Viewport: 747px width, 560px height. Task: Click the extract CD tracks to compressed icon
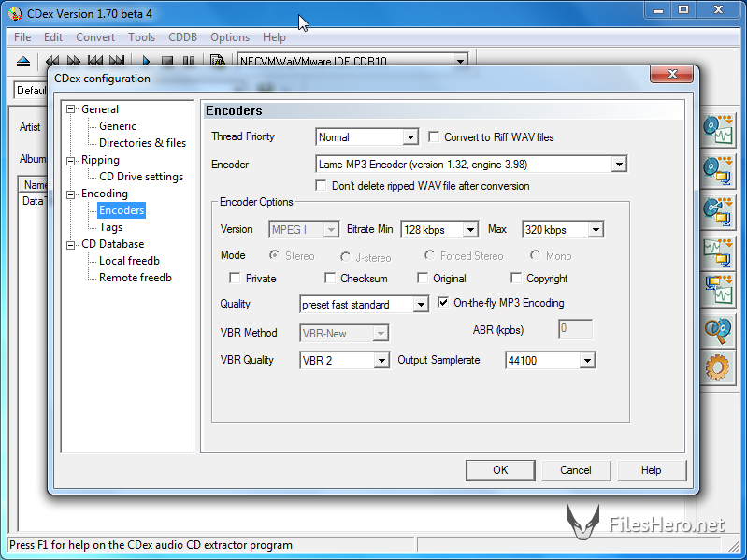718,170
